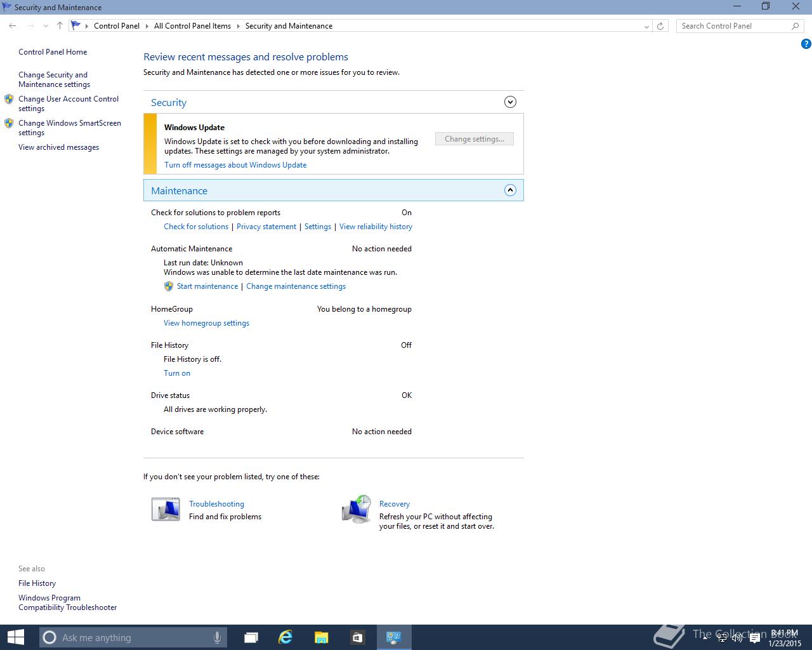812x650 pixels.
Task: Open the Action Center notifications icon
Action: [754, 639]
